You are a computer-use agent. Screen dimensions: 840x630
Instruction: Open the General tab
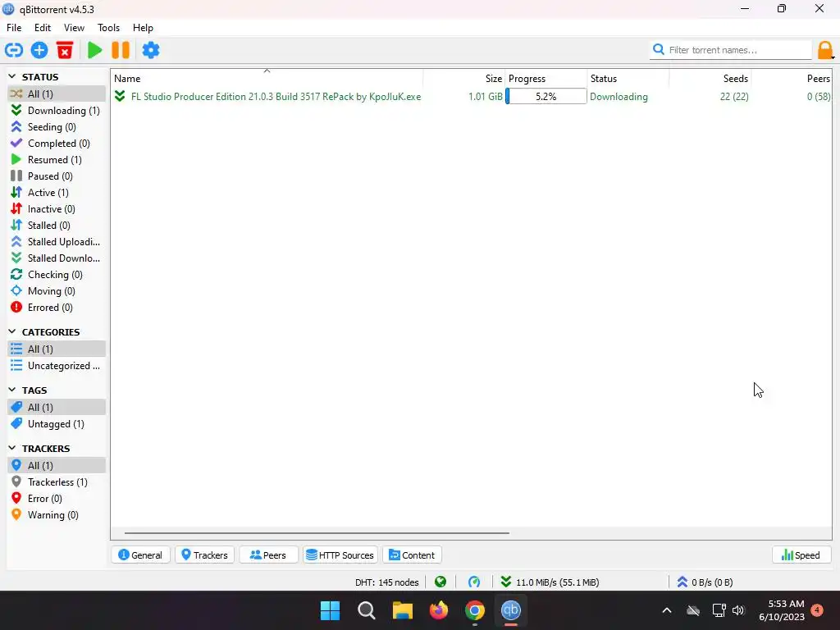point(140,555)
